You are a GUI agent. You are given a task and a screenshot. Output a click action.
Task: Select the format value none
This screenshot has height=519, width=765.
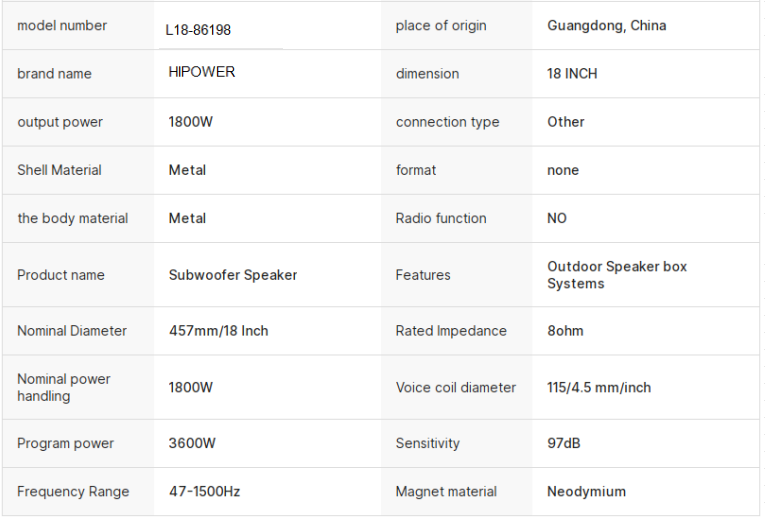click(x=563, y=170)
